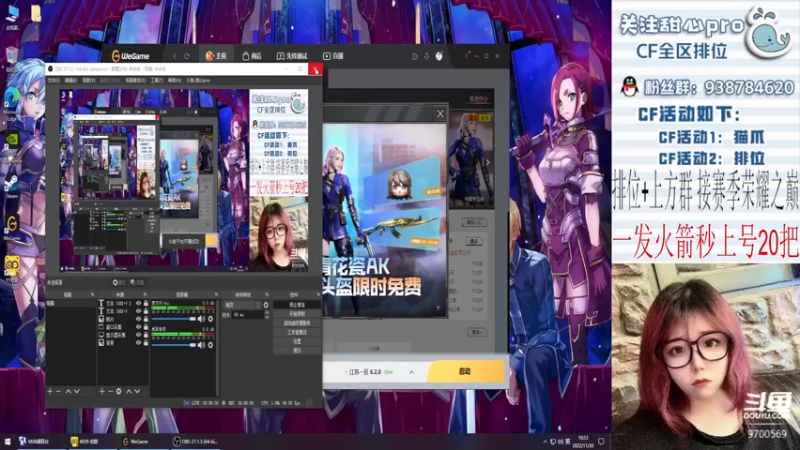Viewport: 800px width, 450px height.
Task: Click Start Recording in OBS controls
Action: pos(297,314)
